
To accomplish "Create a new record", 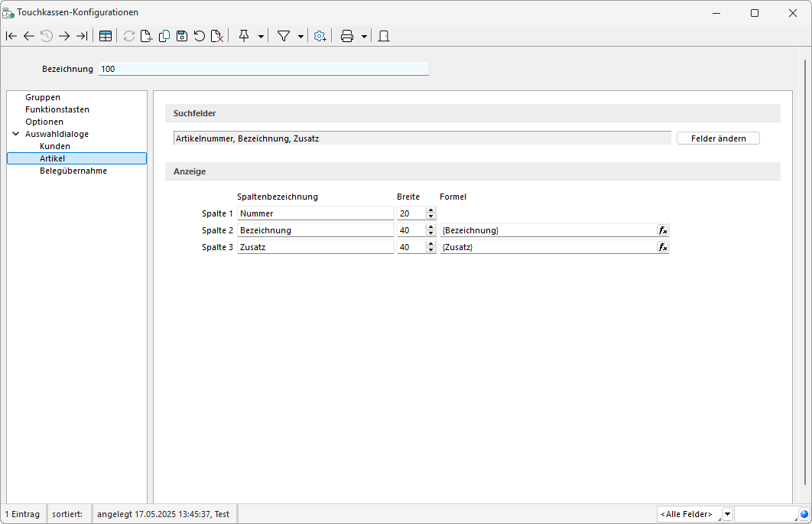I will point(146,36).
